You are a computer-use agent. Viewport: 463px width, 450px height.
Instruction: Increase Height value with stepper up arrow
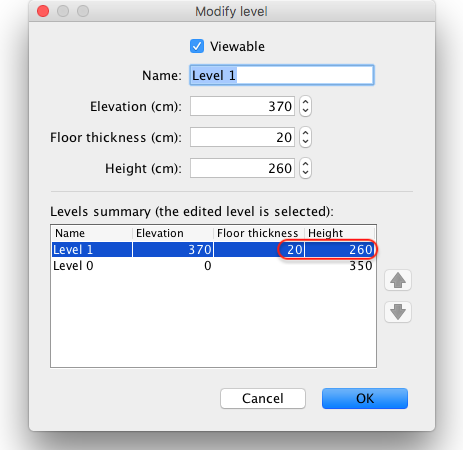(305, 163)
